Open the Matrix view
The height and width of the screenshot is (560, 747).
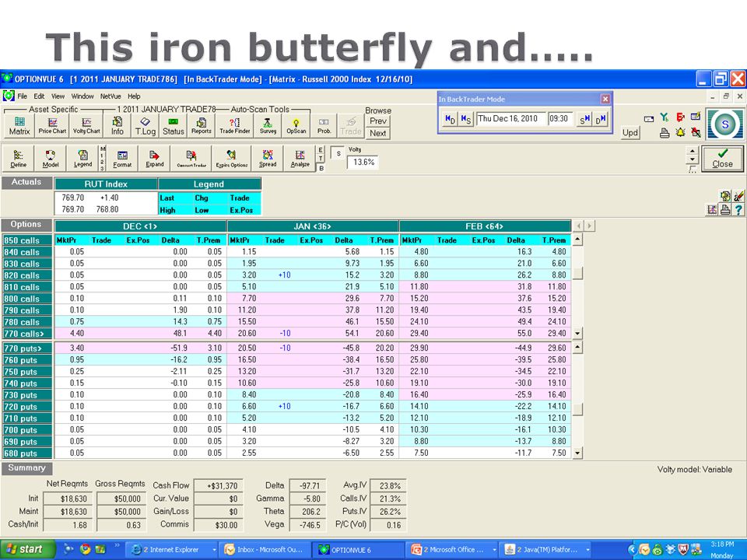tap(19, 126)
